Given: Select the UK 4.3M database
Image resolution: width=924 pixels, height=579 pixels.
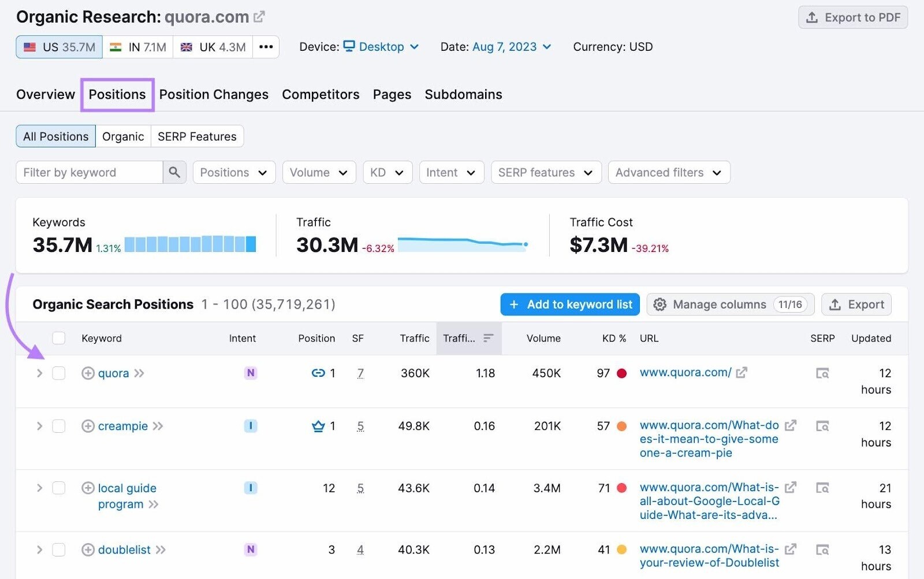Looking at the screenshot, I should click(x=213, y=47).
